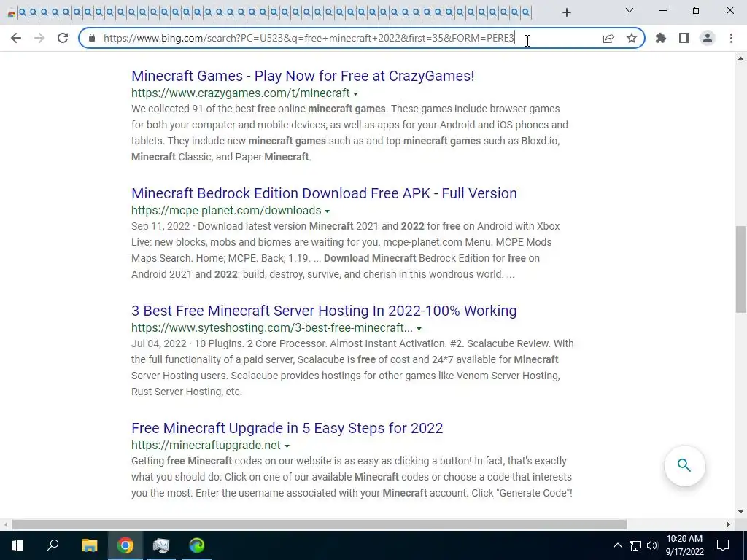Click the horizontal scrollbar thumb
This screenshot has width=747, height=560.
tap(320, 524)
